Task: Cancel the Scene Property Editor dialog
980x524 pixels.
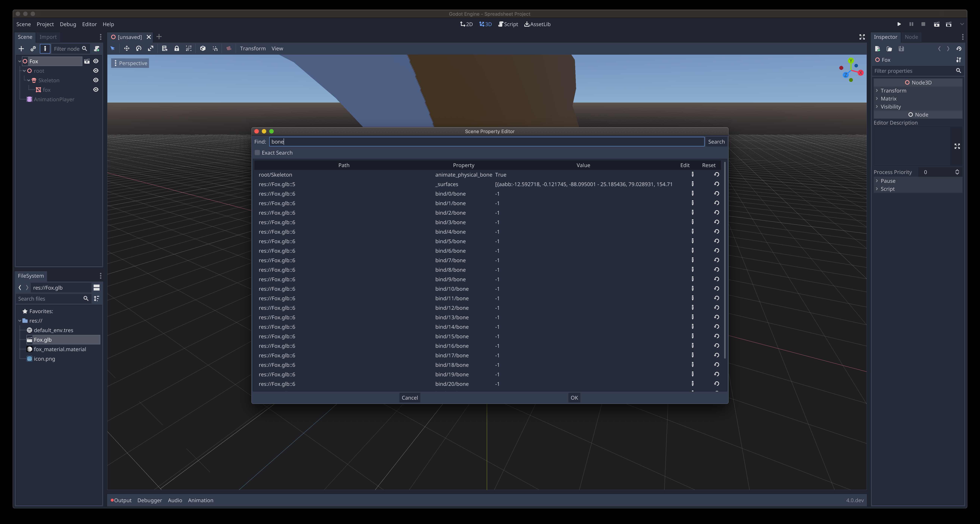Action: [x=409, y=397]
